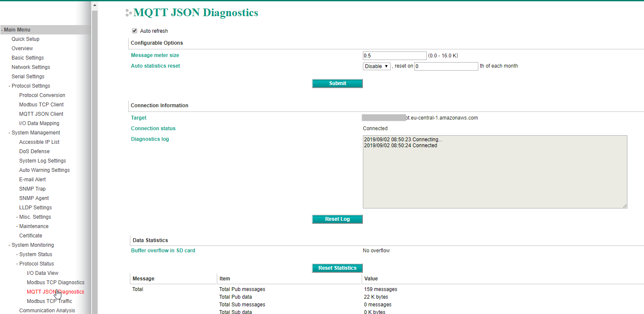Click the Diagnostics log resize handle
The width and height of the screenshot is (644, 314).
(x=624, y=206)
